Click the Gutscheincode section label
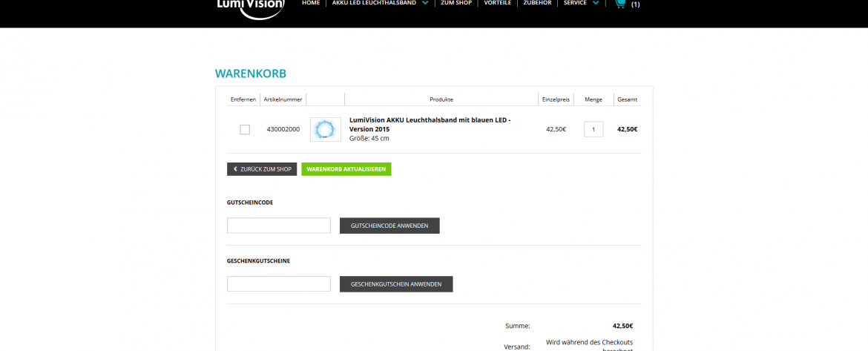868x351 pixels. [x=250, y=203]
